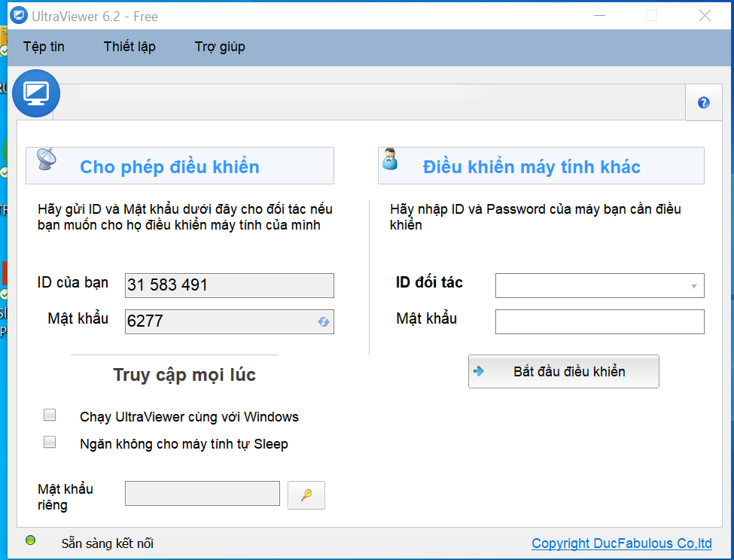Open the Thiết lập menu
The width and height of the screenshot is (734, 560).
click(x=129, y=47)
